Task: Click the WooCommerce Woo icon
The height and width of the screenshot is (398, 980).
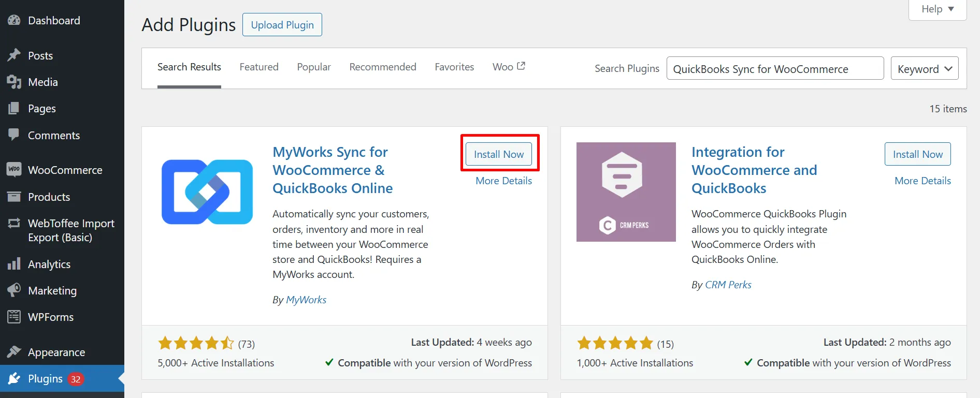Action: pos(14,169)
